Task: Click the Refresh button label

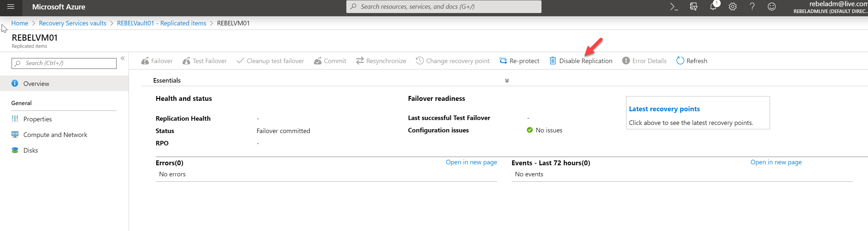Action: coord(697,61)
